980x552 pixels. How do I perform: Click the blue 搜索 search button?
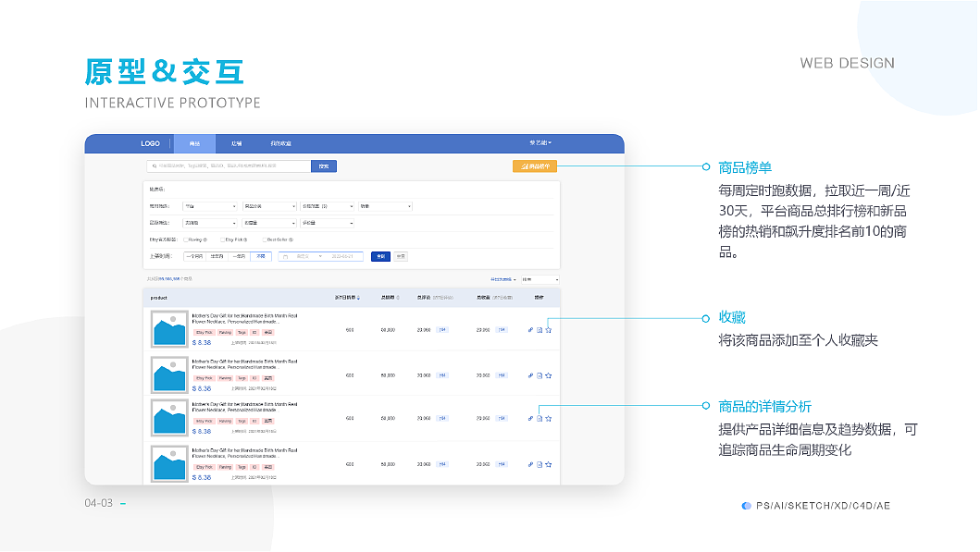tap(324, 166)
